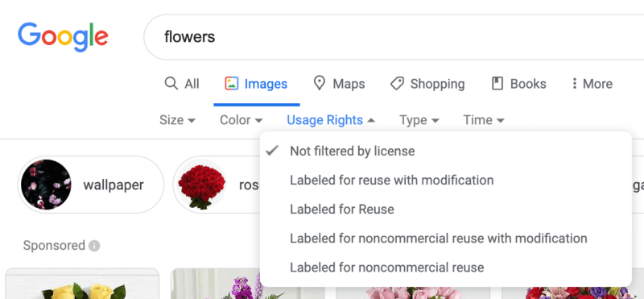Screen dimensions: 644x299
Task: Click the Books icon
Action: [497, 84]
